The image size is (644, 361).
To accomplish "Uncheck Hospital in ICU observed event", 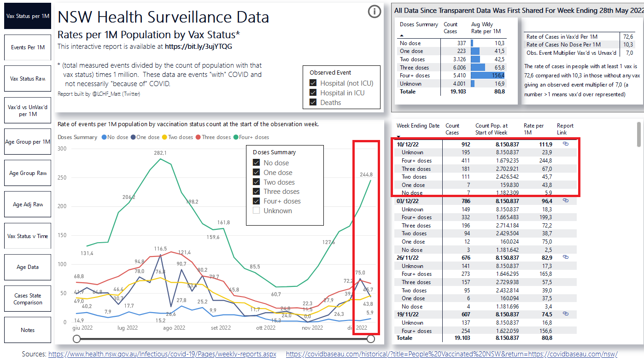I will coord(313,93).
